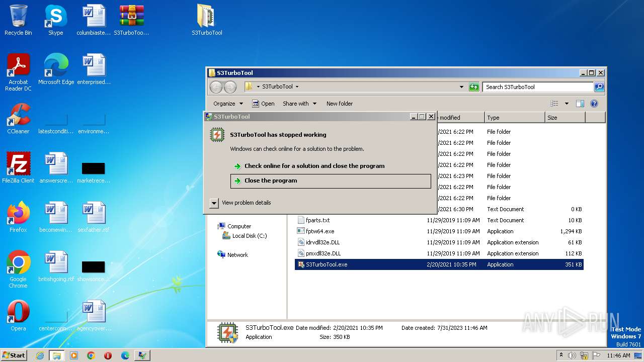
Task: Click Windows Media Player taskbar icon
Action: 74,355
